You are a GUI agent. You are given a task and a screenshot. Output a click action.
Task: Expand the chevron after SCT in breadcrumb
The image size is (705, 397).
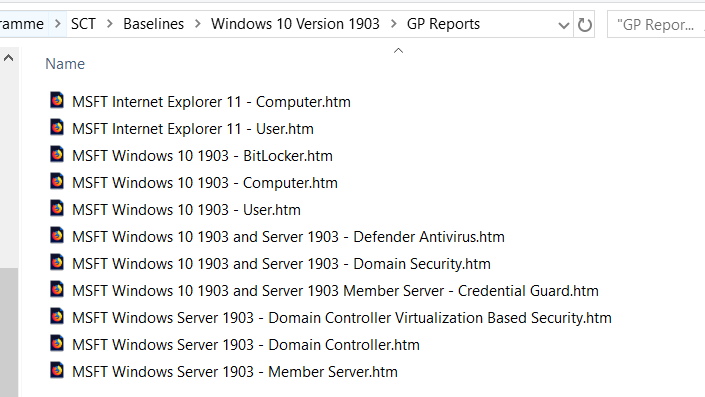(x=110, y=24)
